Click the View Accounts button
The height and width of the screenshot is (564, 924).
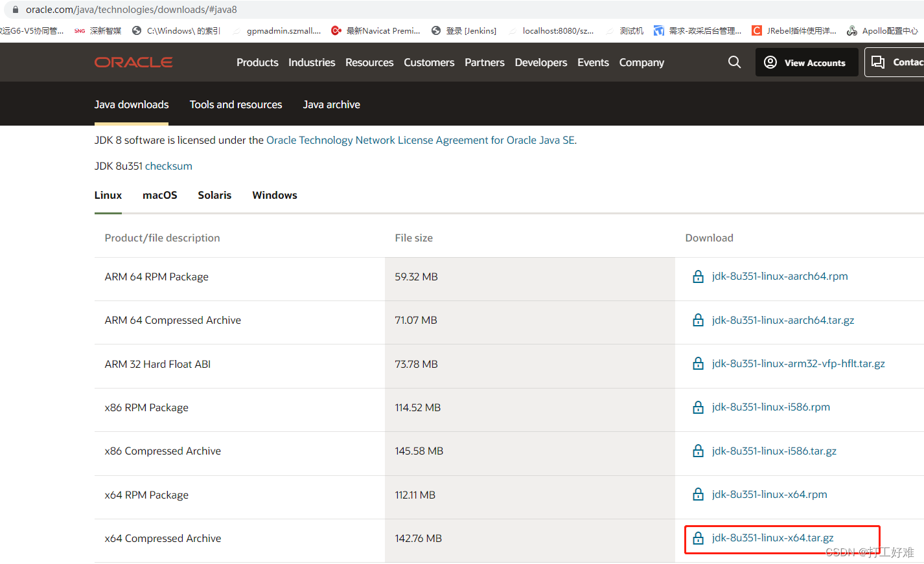(807, 62)
